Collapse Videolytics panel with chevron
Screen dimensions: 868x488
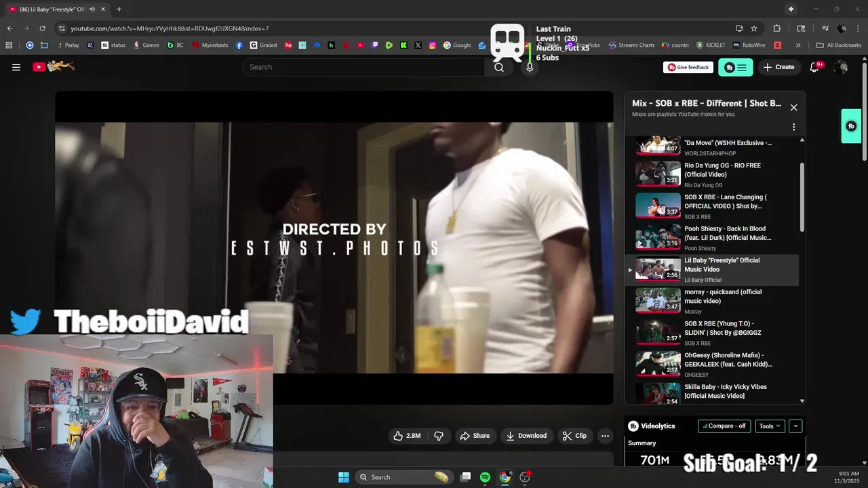tap(795, 426)
